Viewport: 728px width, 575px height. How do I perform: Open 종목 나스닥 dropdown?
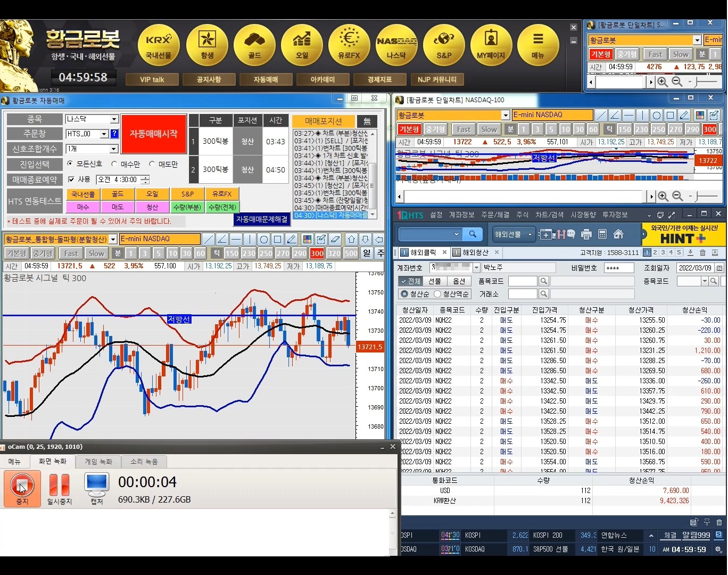(114, 119)
